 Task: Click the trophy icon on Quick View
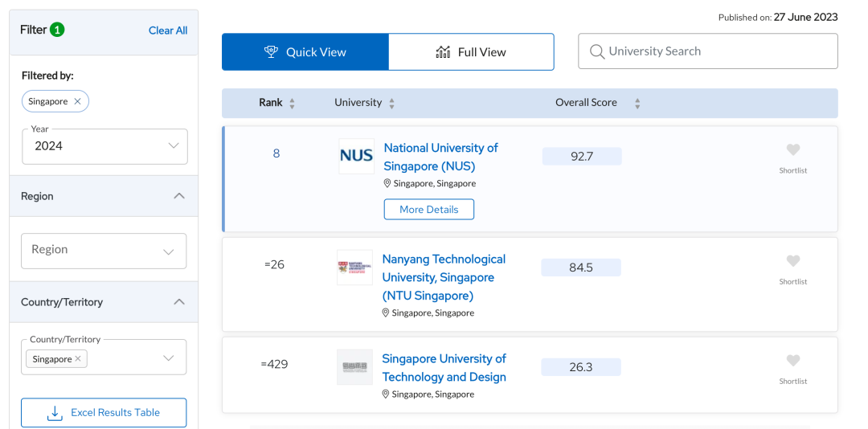272,52
